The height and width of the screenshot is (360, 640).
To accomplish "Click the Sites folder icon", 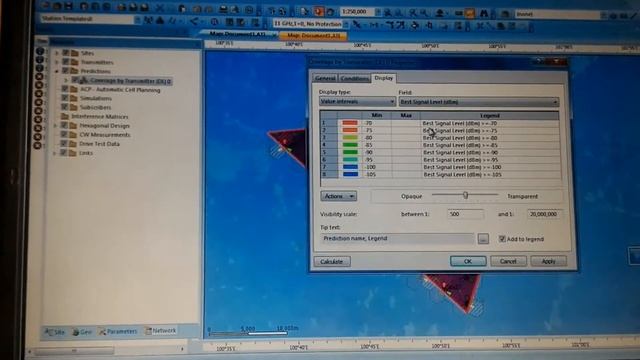I will (x=75, y=53).
